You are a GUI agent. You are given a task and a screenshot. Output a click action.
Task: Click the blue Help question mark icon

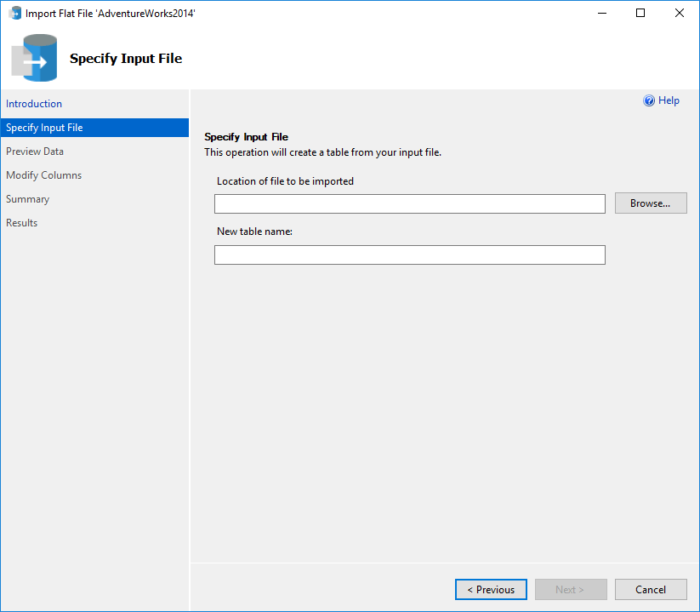point(647,100)
